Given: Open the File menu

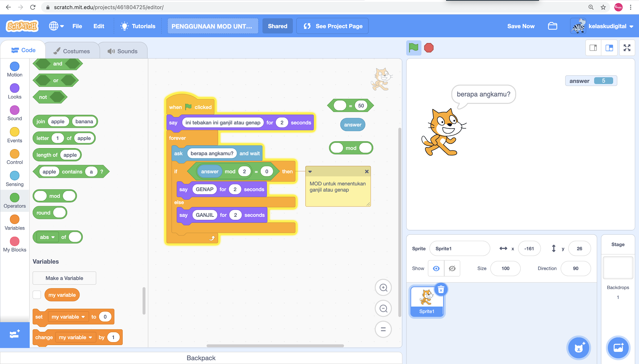Looking at the screenshot, I should pos(77,26).
